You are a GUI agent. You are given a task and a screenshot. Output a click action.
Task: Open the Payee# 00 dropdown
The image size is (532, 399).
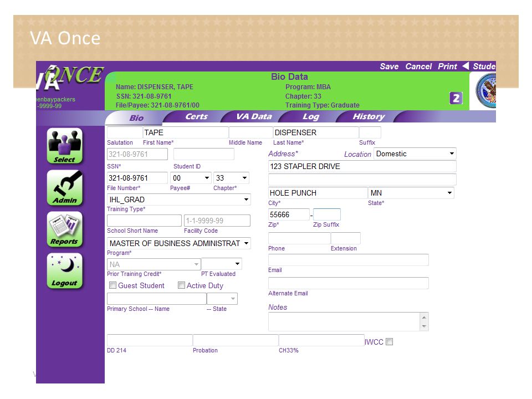coord(191,178)
